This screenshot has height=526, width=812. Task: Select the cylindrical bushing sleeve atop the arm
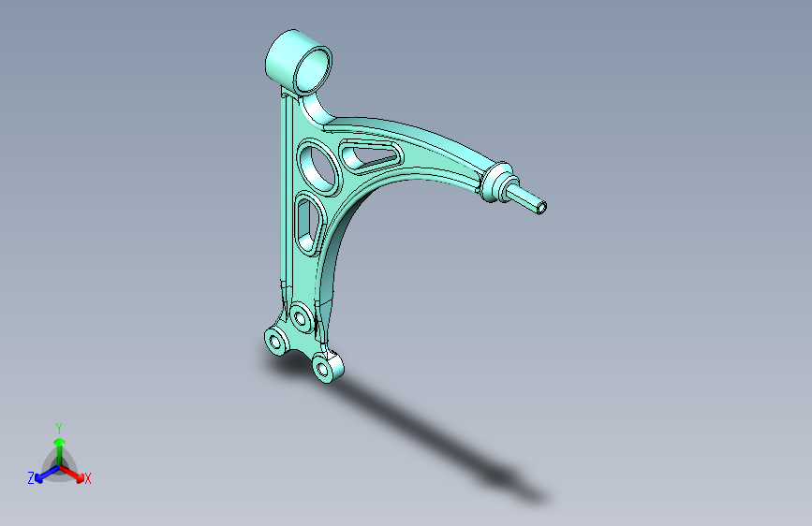tap(299, 63)
